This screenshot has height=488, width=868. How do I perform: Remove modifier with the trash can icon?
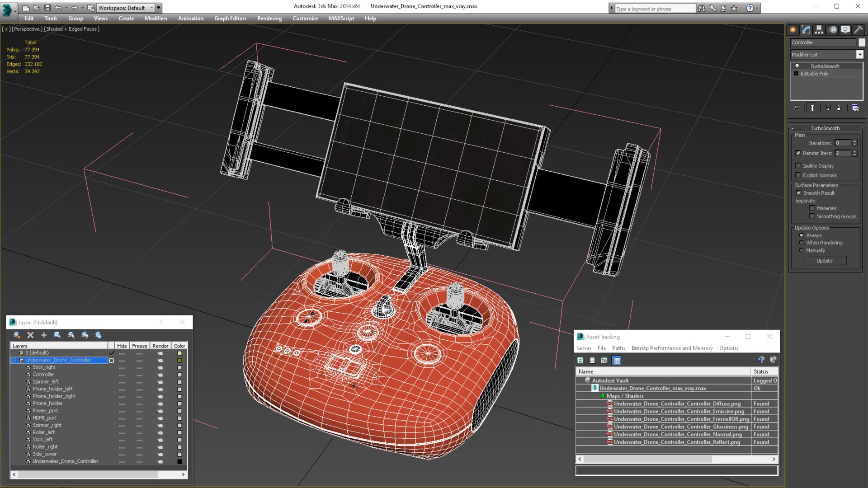coord(839,108)
